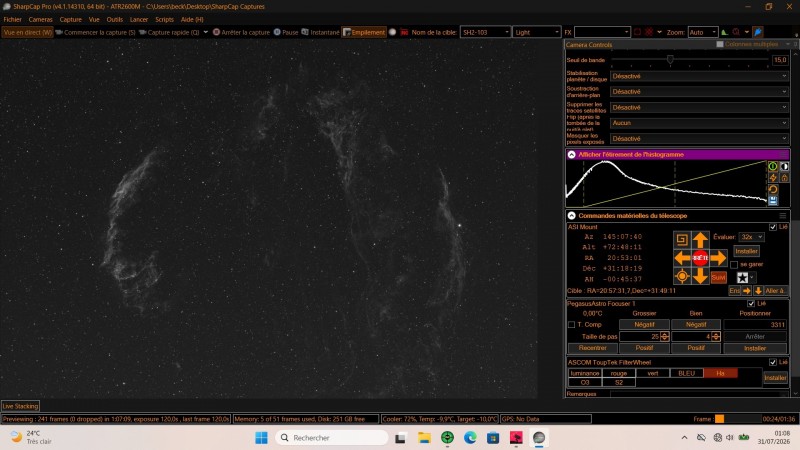Viewport: 800px width, 450px height.
Task: Open the Zoom dropdown set to Auto
Action: 703,32
